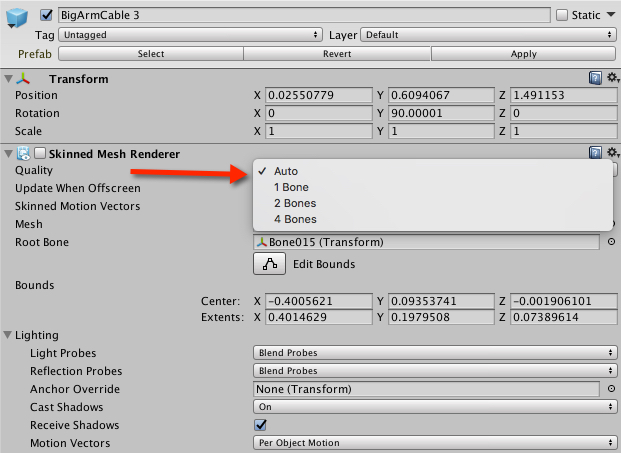Open Skinned Mesh Renderer help icon

(595, 153)
